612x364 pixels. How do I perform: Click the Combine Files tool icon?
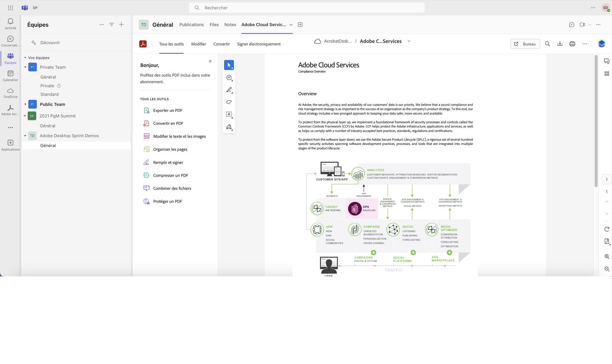[x=146, y=188]
